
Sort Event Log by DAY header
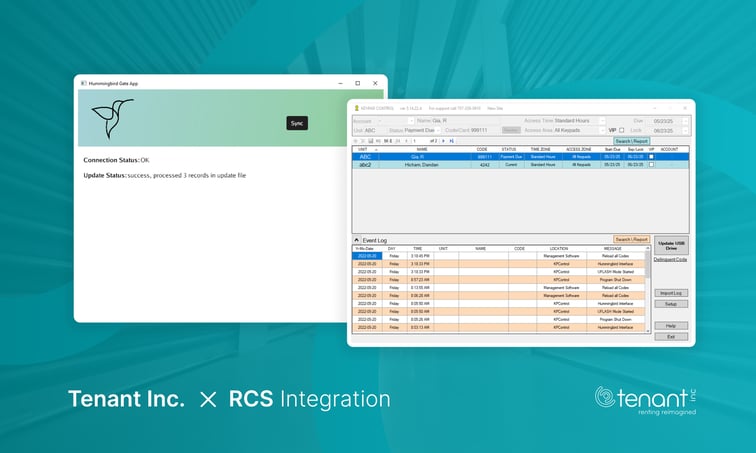point(392,249)
